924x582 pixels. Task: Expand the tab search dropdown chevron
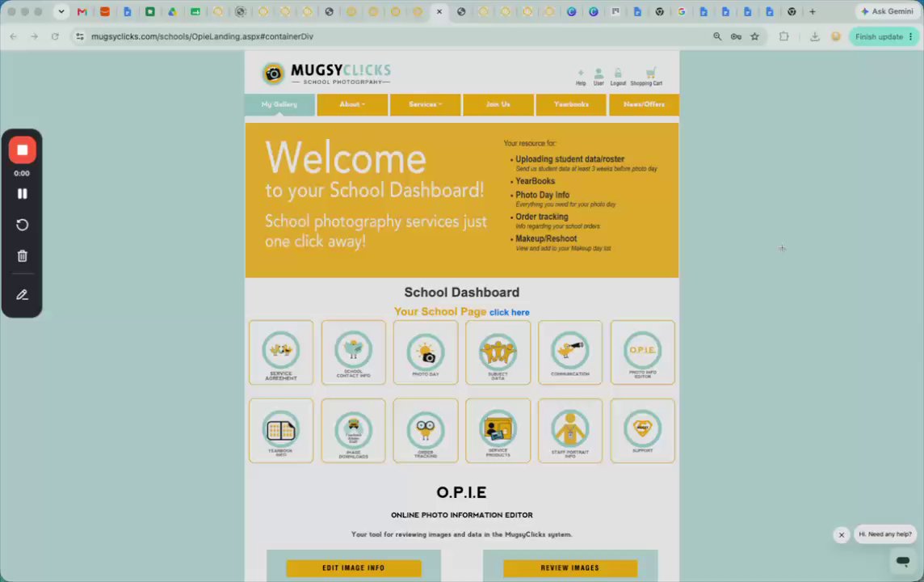[x=61, y=11]
